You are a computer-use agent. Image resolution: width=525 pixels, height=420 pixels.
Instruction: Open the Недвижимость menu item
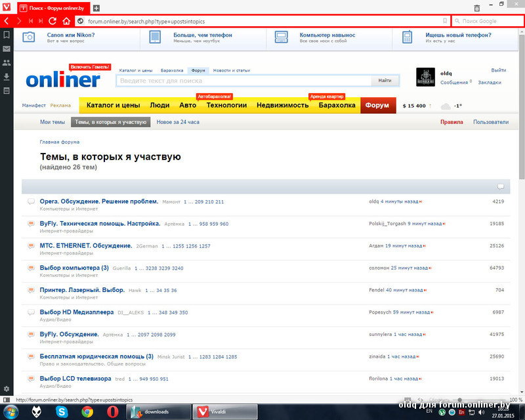[x=283, y=105]
